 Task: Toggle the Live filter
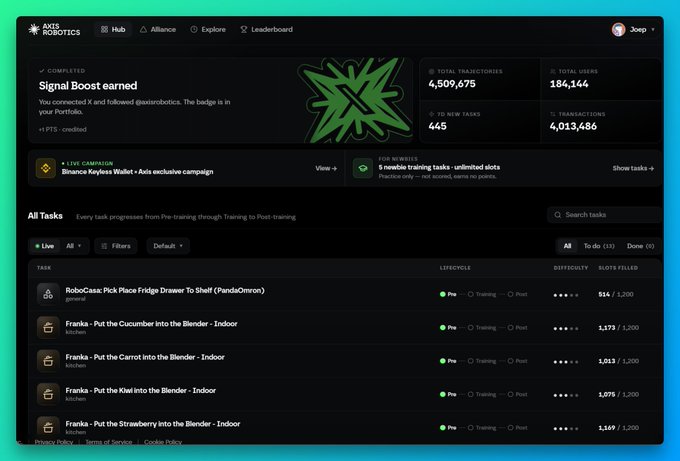coord(45,246)
